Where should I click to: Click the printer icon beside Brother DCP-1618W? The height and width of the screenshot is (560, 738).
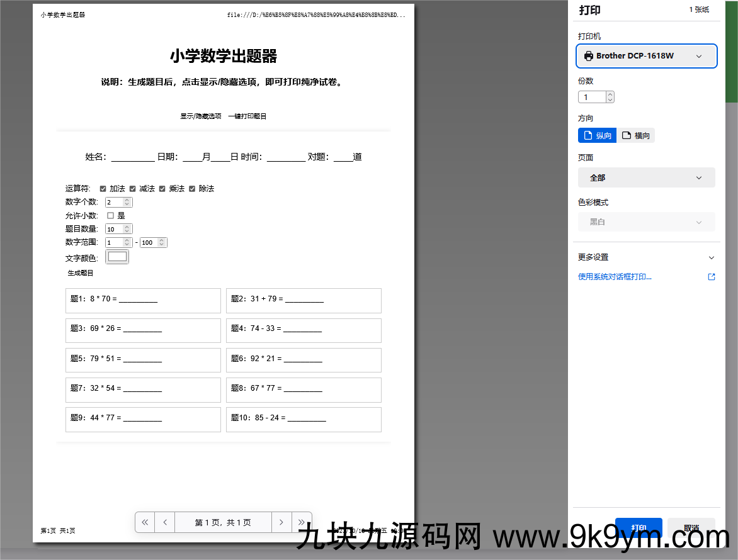click(589, 56)
